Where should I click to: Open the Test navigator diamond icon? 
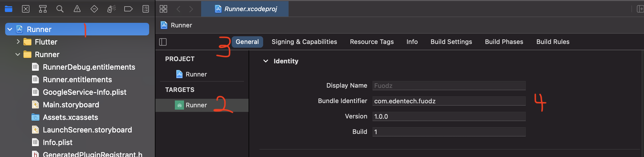(94, 9)
